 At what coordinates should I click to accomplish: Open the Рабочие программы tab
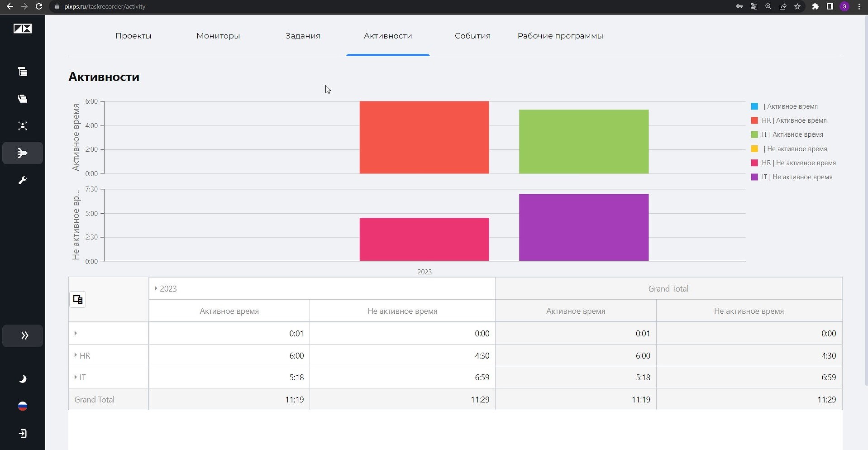point(560,36)
